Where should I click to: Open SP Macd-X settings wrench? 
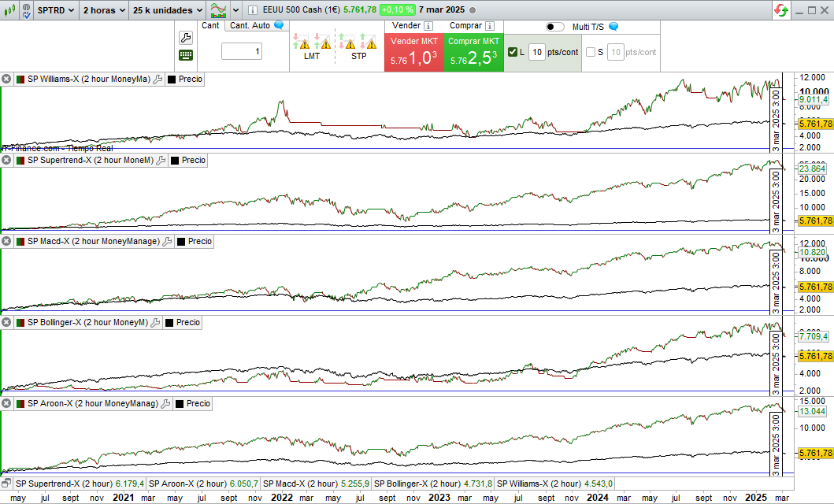pyautogui.click(x=167, y=242)
